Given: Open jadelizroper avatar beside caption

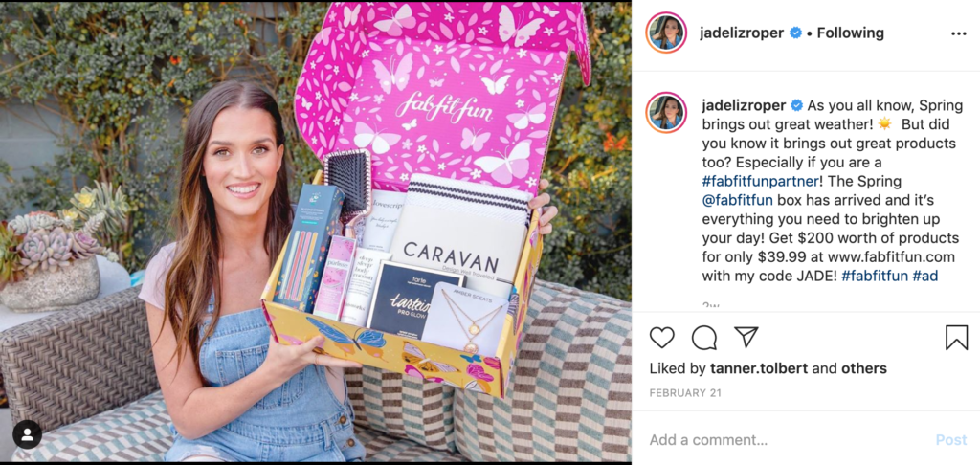Looking at the screenshot, I should tap(666, 113).
